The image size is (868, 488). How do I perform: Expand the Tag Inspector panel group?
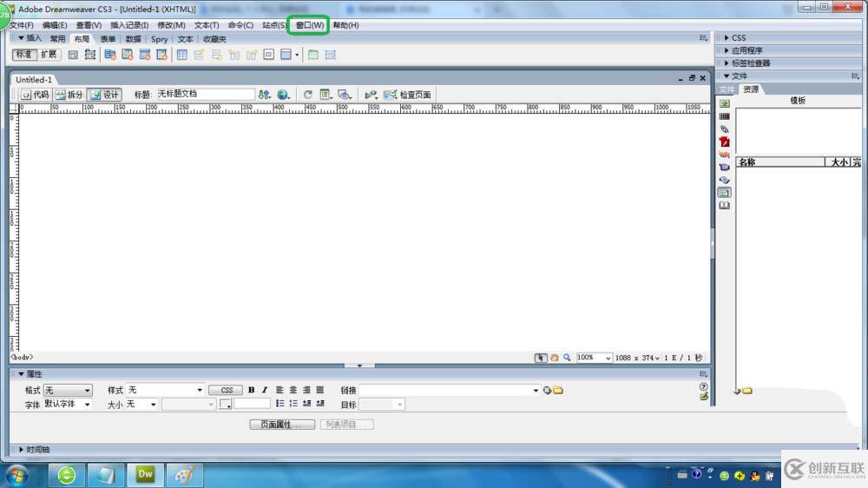(x=727, y=63)
